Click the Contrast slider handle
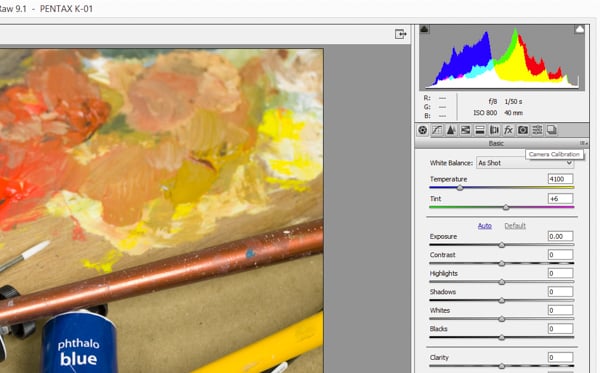This screenshot has height=373, width=600. point(502,263)
